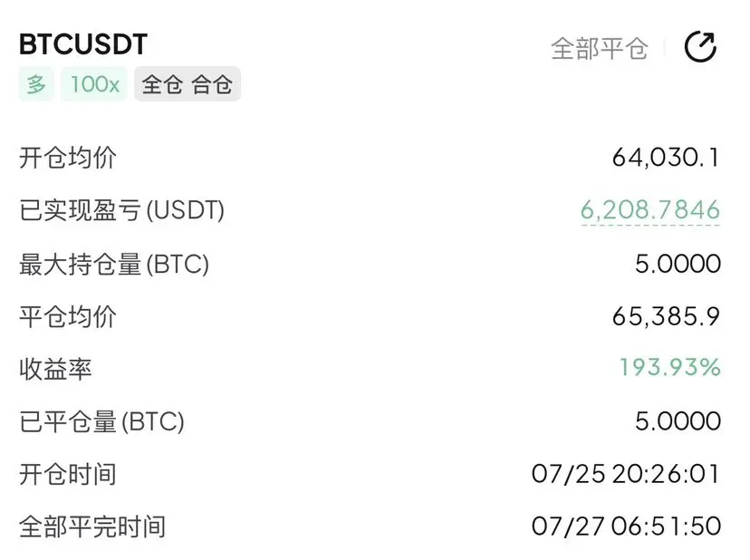Viewport: 750px width, 560px height.
Task: Tap the 开仓均价 value 64,030.1
Action: pyautogui.click(x=666, y=158)
